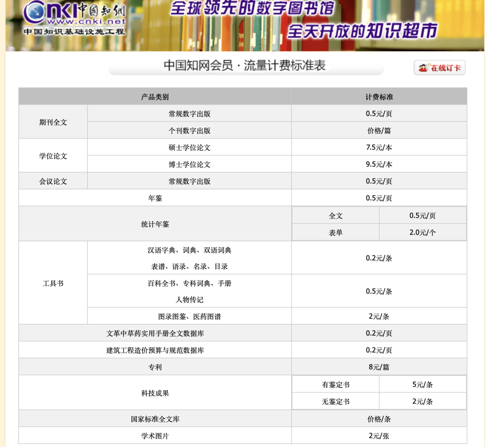
Task: Select the 中国知识基础设施工程 caption under the logo
Action: coord(74,31)
